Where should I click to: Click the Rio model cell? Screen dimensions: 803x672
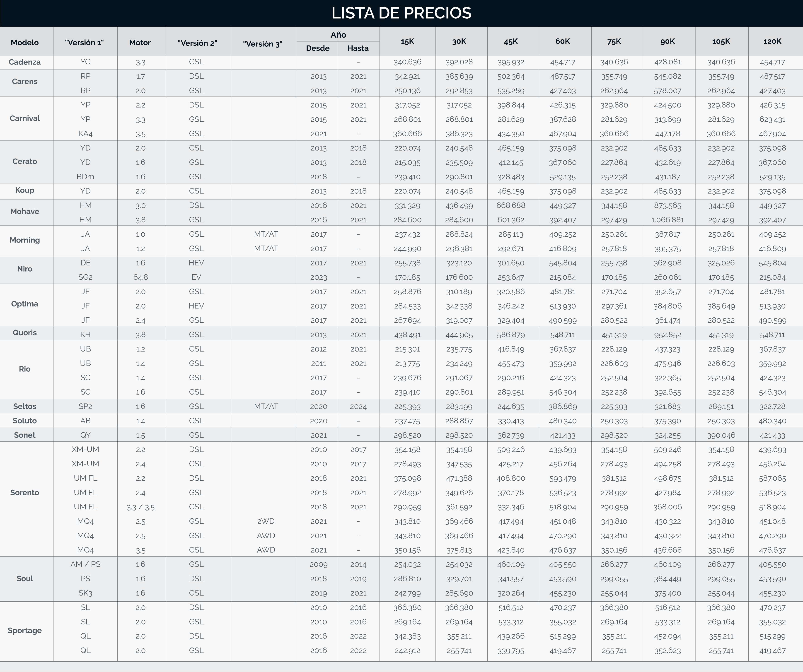pyautogui.click(x=25, y=369)
